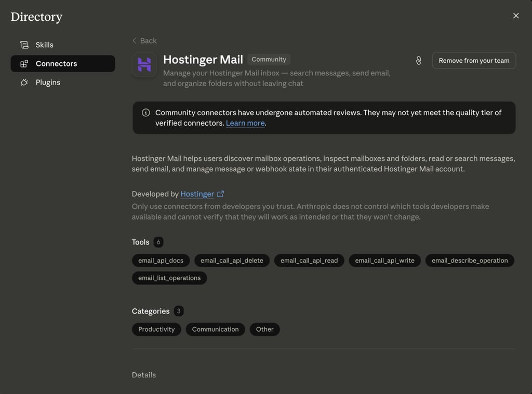Click the Community badge
This screenshot has width=532, height=394.
269,59
